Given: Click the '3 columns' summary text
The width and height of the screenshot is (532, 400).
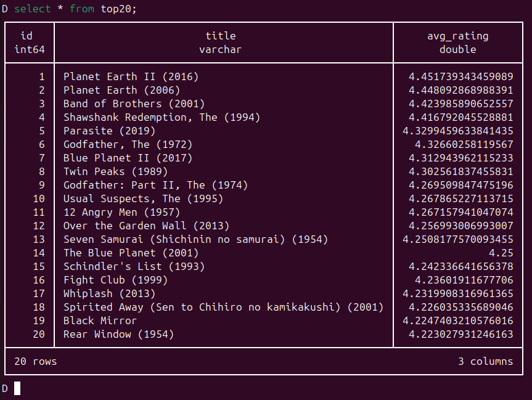Looking at the screenshot, I should (486, 362).
